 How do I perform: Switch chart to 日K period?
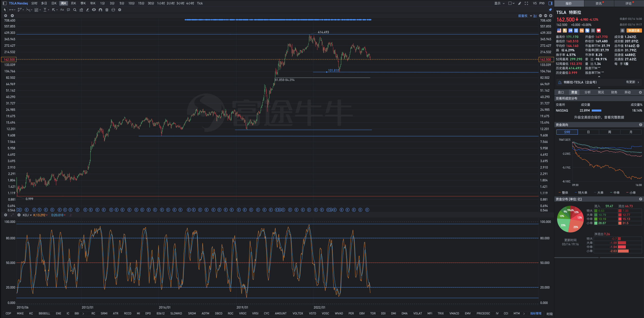tap(54, 3)
